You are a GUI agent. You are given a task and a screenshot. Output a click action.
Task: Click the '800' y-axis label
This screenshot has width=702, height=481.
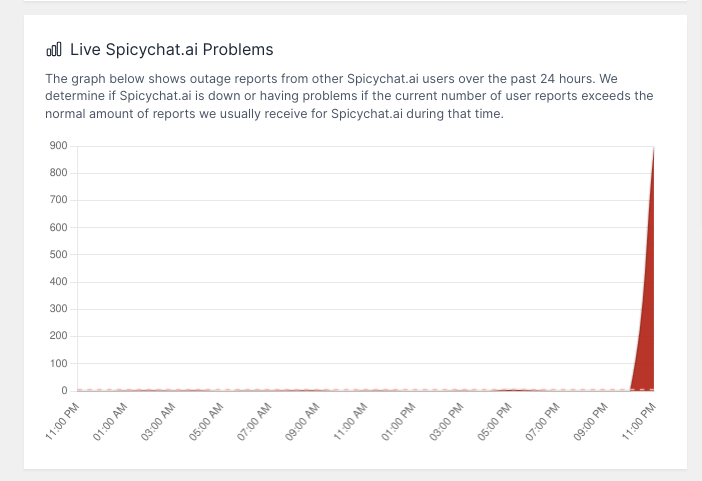point(59,173)
